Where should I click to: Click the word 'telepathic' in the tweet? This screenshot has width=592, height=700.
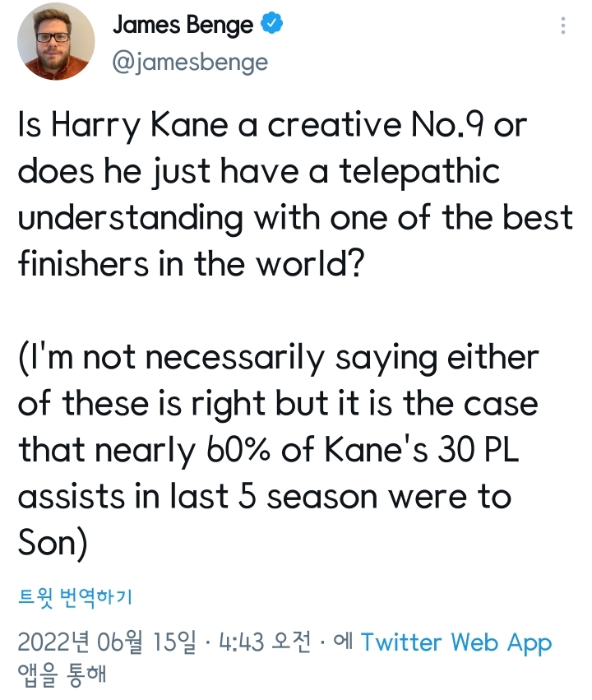419,172
